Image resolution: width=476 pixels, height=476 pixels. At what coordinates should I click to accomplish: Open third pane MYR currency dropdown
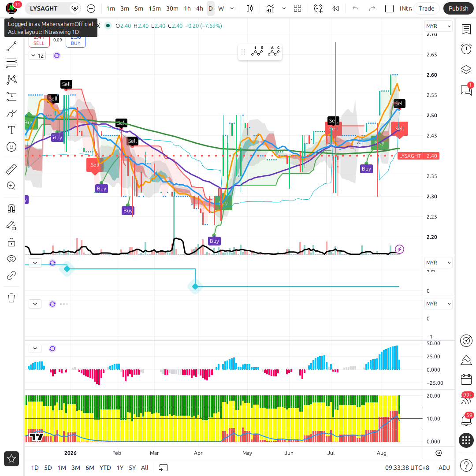[x=439, y=304]
